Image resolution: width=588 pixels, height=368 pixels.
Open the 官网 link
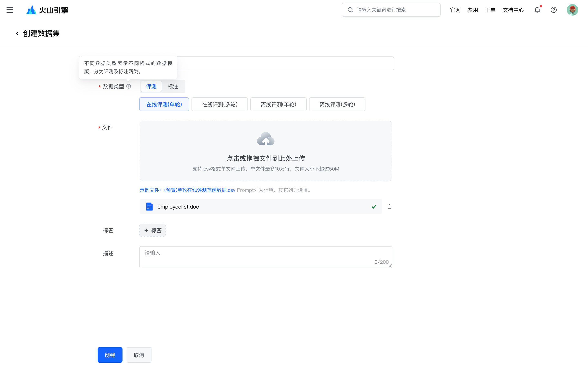point(455,10)
